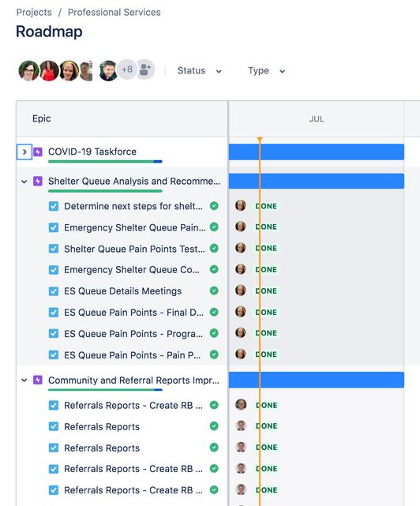This screenshot has height=506, width=420.
Task: Click assignee avatar on Determine next steps row
Action: pyautogui.click(x=241, y=205)
